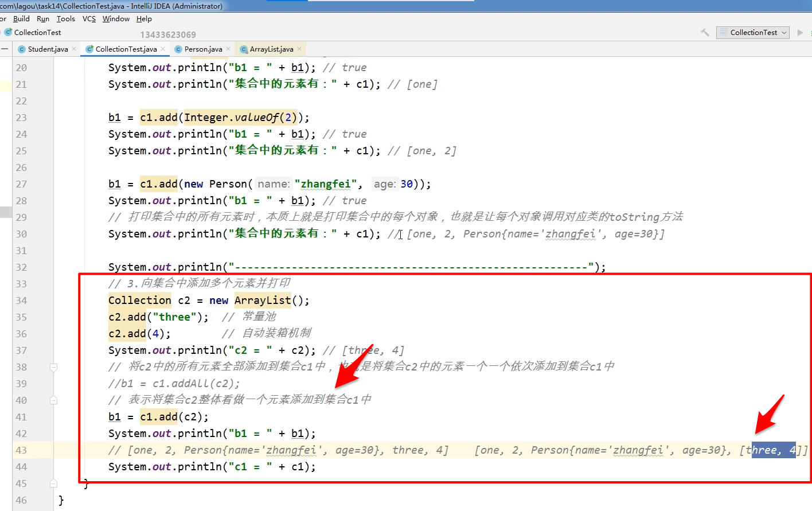Click the '// 自动装箱机制' comment on line 36

click(x=267, y=334)
